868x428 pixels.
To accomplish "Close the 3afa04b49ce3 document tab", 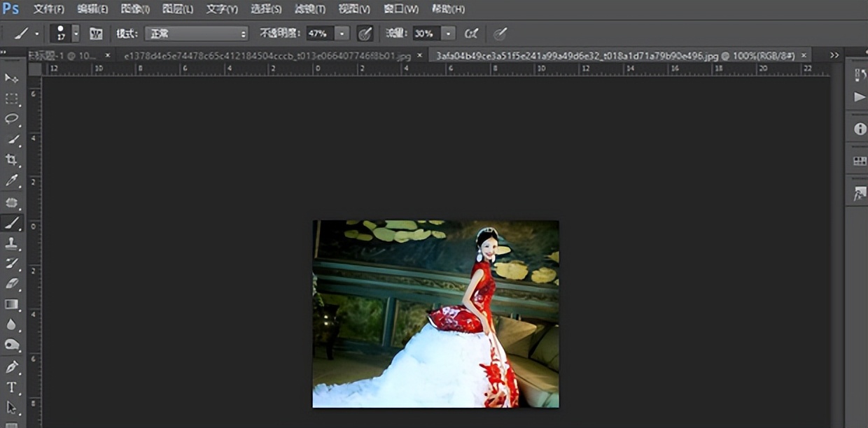I will tap(804, 55).
